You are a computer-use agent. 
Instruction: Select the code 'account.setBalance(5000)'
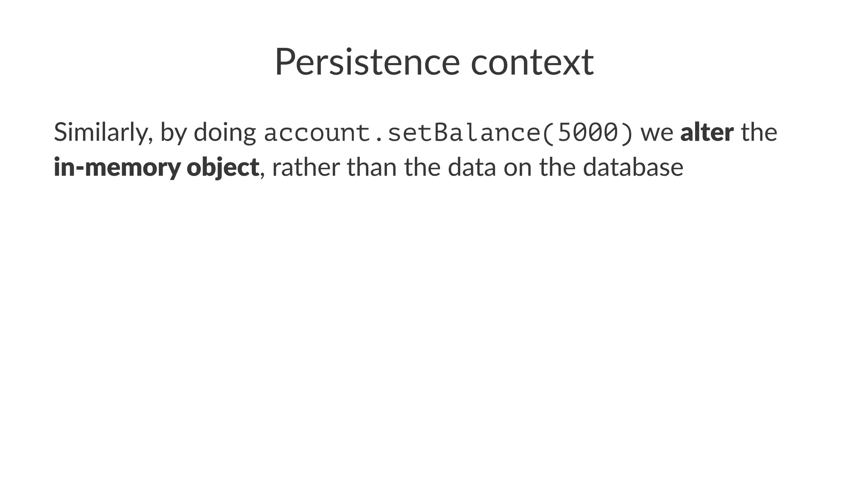click(448, 133)
